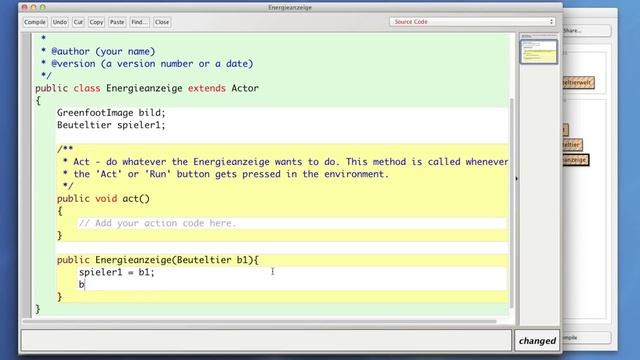This screenshot has height=360, width=640.
Task: Click the 'changed' status indicator
Action: (537, 340)
